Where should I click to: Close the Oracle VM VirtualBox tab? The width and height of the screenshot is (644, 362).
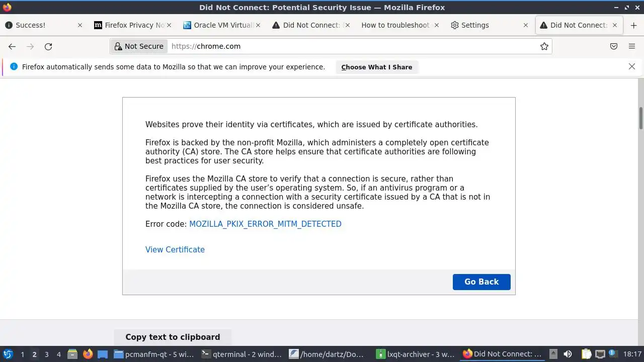pyautogui.click(x=258, y=25)
